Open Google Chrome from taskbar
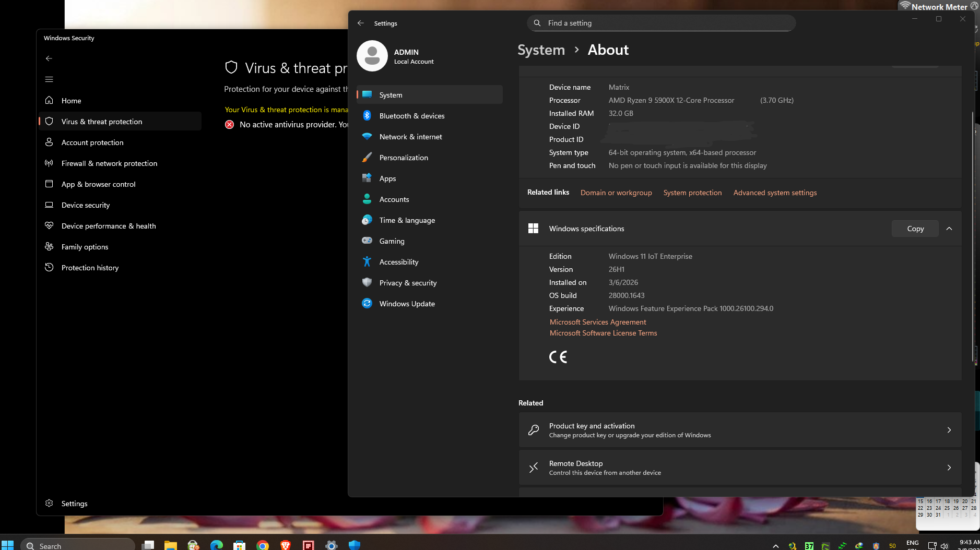This screenshot has width=980, height=550. pos(263,545)
